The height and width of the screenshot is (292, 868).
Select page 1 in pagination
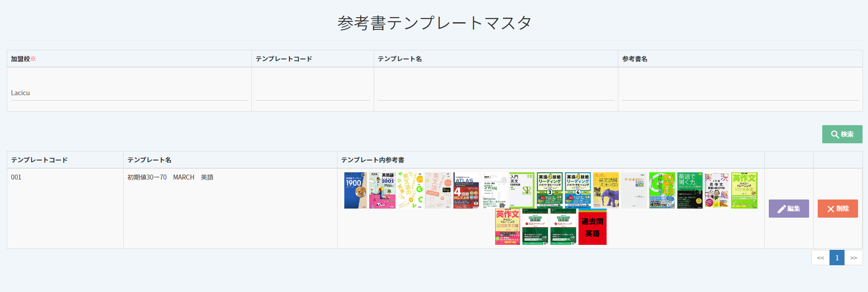point(837,258)
